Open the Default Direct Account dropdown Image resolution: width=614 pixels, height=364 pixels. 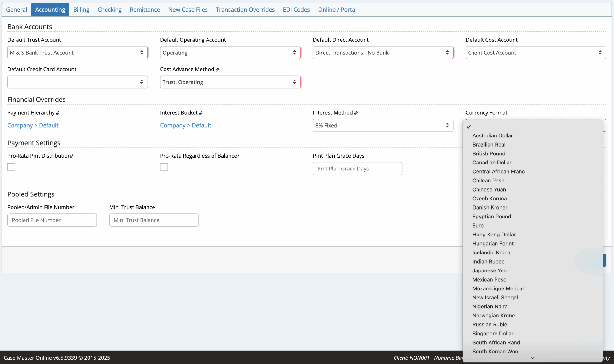(x=383, y=53)
